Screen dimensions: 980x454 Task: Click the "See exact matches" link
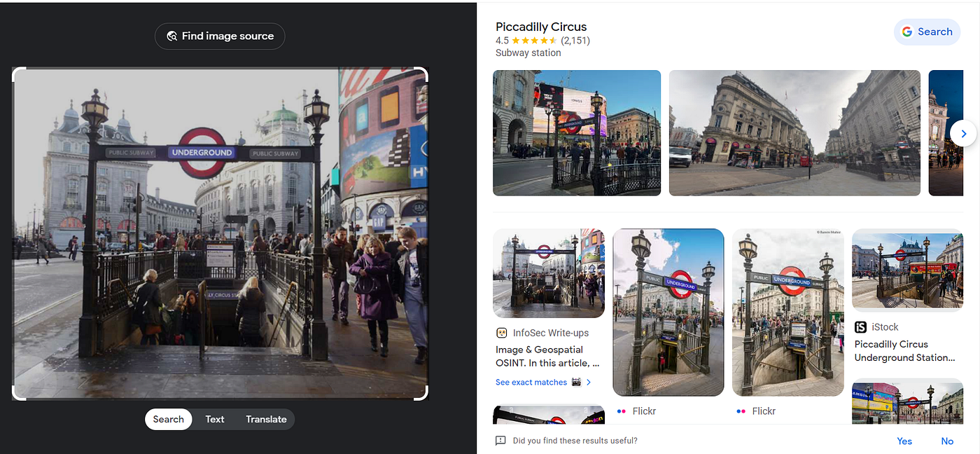tap(531, 383)
